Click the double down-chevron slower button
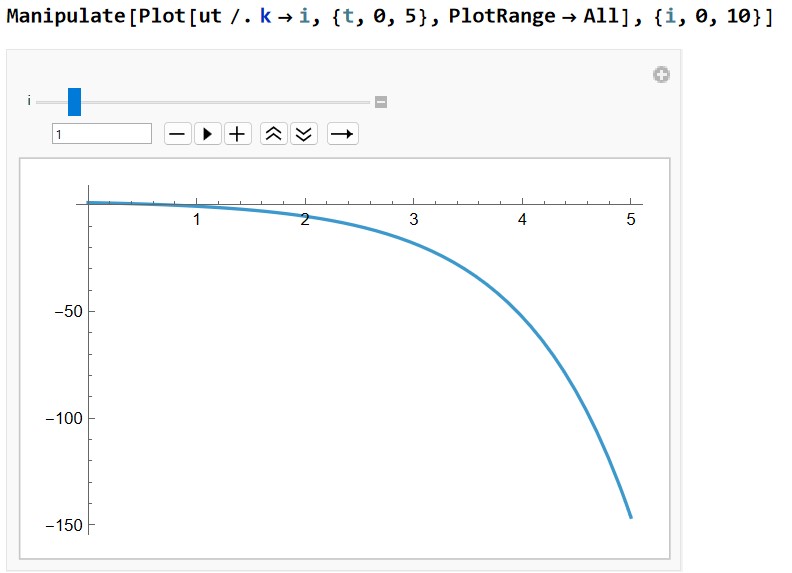Screen dimensions: 792x573 (x=304, y=134)
